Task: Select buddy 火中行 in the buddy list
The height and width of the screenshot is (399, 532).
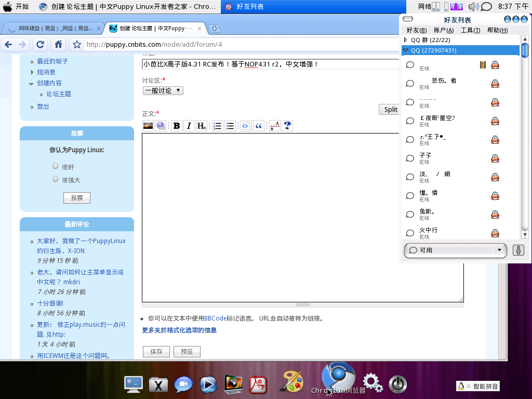Action: [x=460, y=232]
